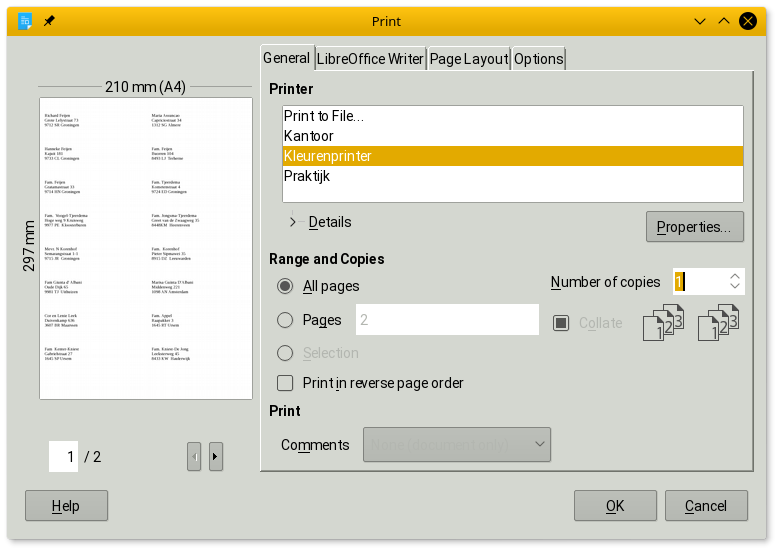The image size is (779, 552).
Task: Click the uncollated copies icon on right
Action: [x=718, y=323]
